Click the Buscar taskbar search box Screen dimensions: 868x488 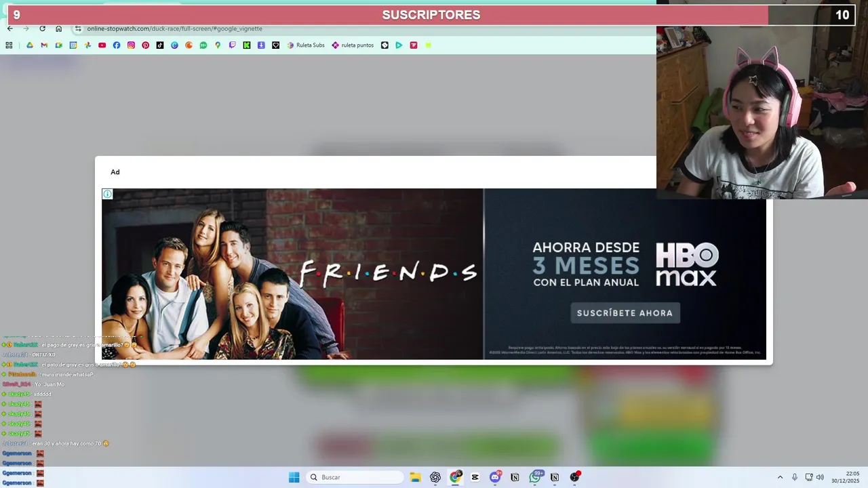[x=355, y=477]
